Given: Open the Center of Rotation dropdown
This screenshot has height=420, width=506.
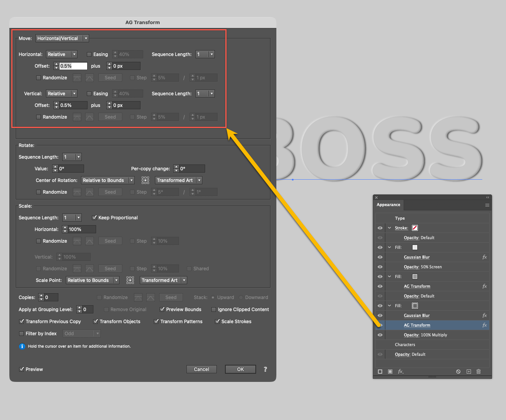Looking at the screenshot, I should [x=107, y=180].
